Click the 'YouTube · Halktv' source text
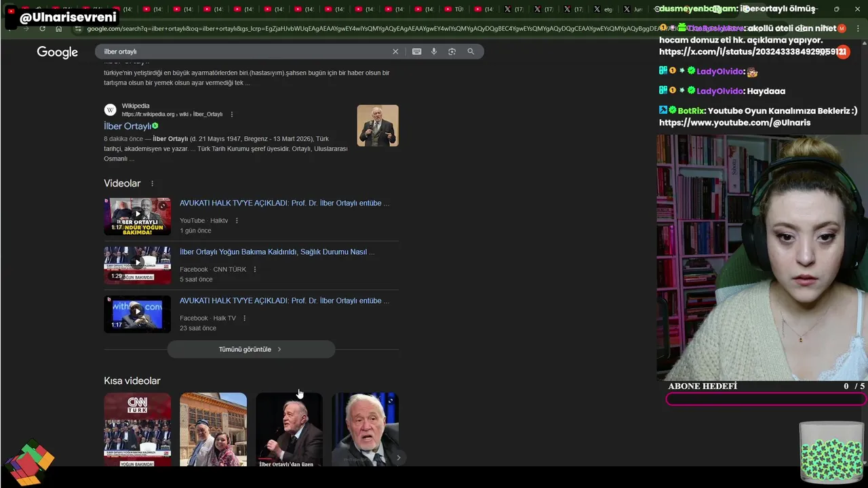868x488 pixels. coord(203,220)
